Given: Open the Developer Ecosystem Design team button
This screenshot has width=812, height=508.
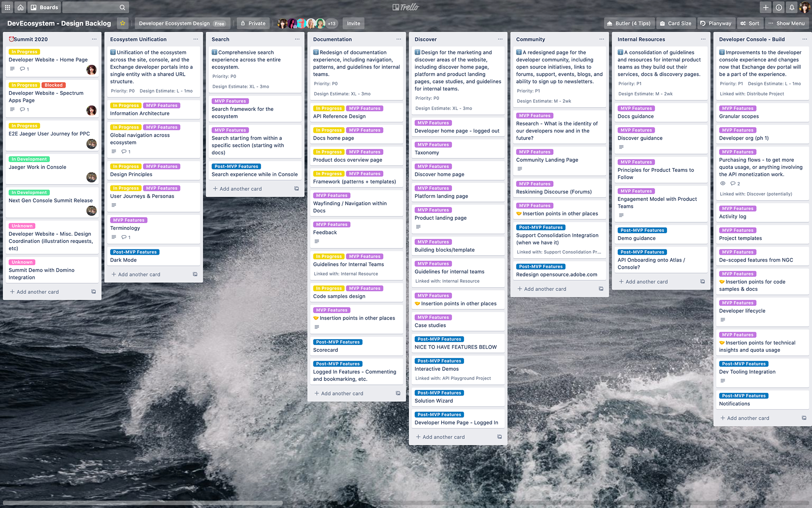Looking at the screenshot, I should tap(182, 23).
